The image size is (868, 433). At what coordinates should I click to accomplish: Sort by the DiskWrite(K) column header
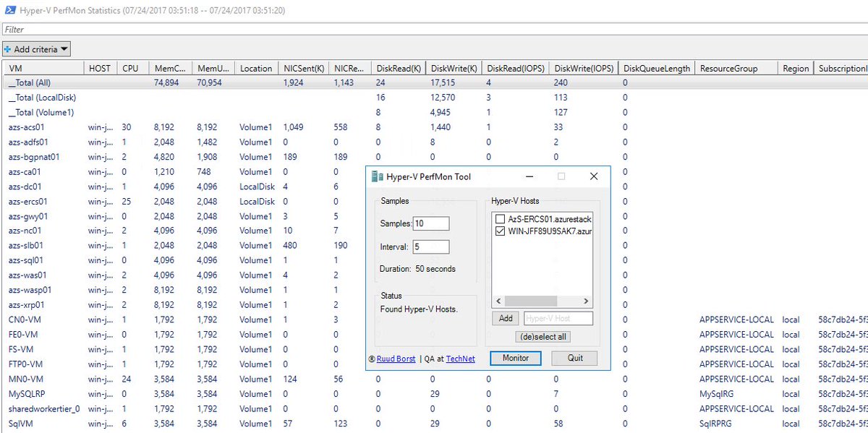[x=454, y=68]
